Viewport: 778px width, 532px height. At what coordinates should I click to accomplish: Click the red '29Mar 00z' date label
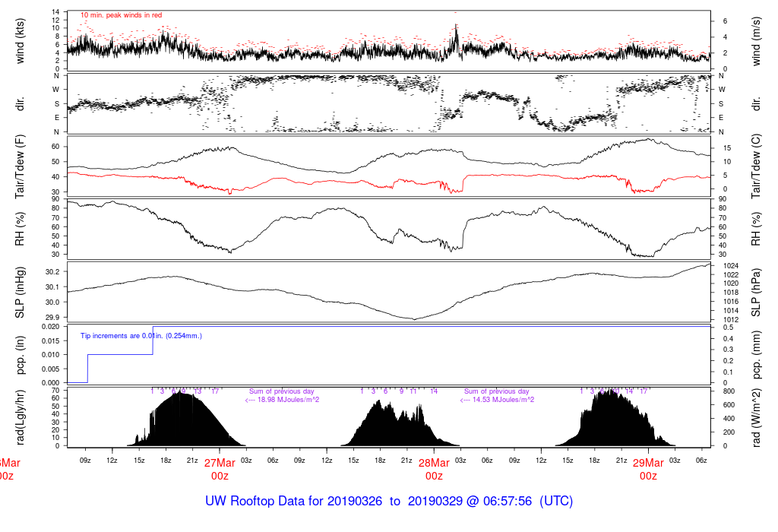pyautogui.click(x=649, y=470)
